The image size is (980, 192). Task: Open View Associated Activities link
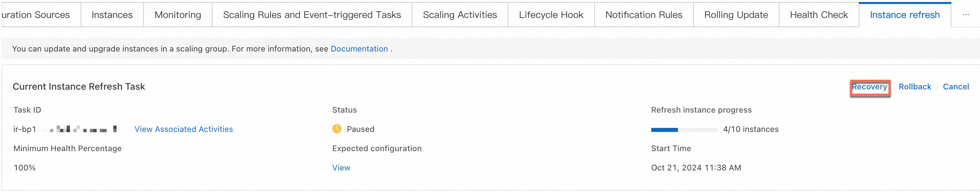click(183, 129)
